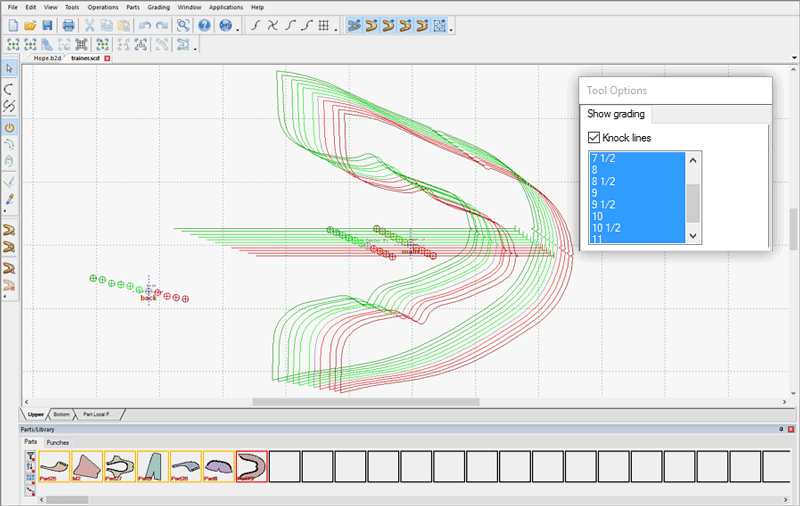Click the Parts panel horizontal scrollbar thumb
800x506 pixels.
(67, 500)
